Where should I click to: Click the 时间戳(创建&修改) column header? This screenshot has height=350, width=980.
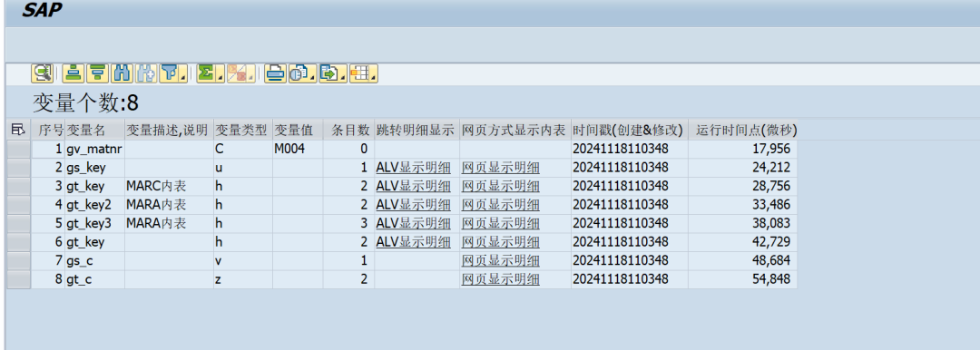630,130
